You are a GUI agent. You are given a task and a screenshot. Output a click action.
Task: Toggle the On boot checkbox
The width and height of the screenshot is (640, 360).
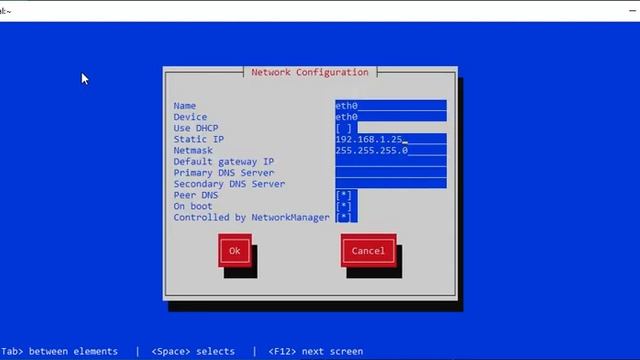[344, 206]
